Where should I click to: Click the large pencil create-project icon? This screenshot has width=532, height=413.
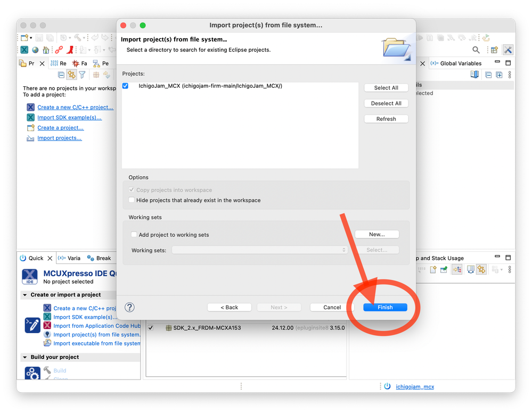32,325
